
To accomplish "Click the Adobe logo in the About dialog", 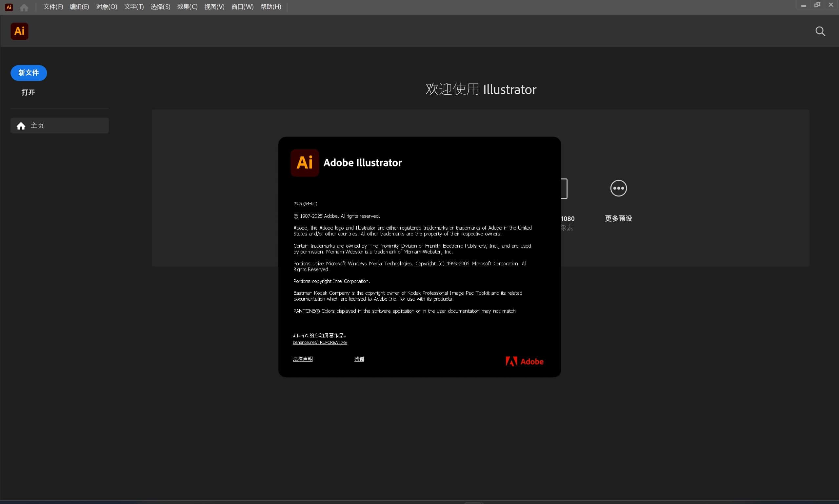I will [x=524, y=361].
